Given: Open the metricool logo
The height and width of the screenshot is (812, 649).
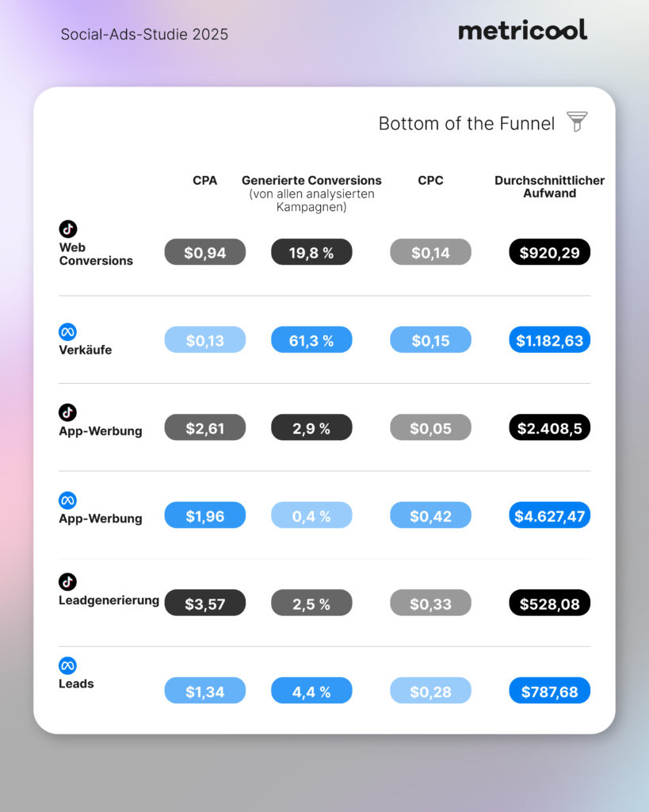Looking at the screenshot, I should pos(522,31).
